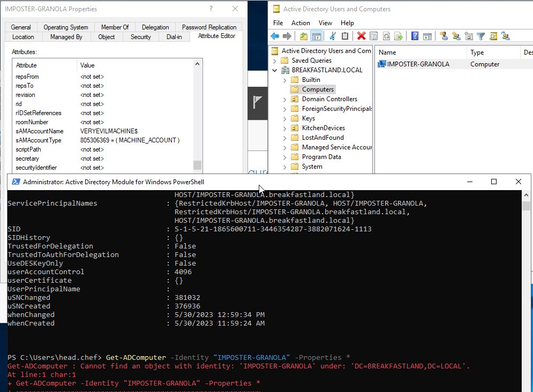Screen dimensions: 533x392
Task: Click the Back arrow in ADUC toolbar
Action: [x=275, y=36]
